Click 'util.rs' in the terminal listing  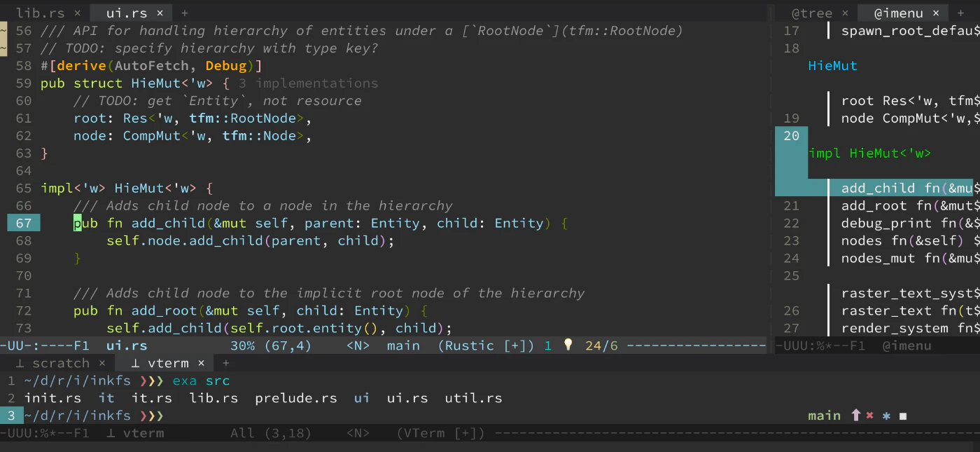click(473, 398)
